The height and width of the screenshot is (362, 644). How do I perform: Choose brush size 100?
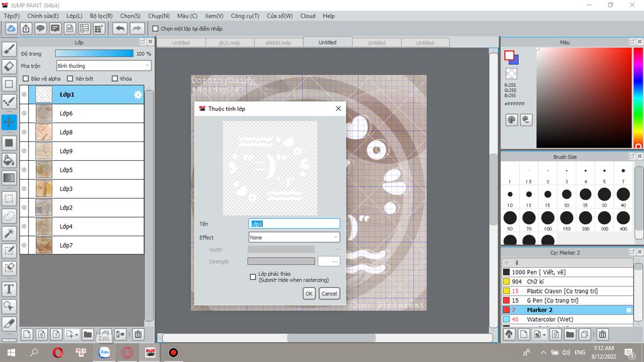548,221
